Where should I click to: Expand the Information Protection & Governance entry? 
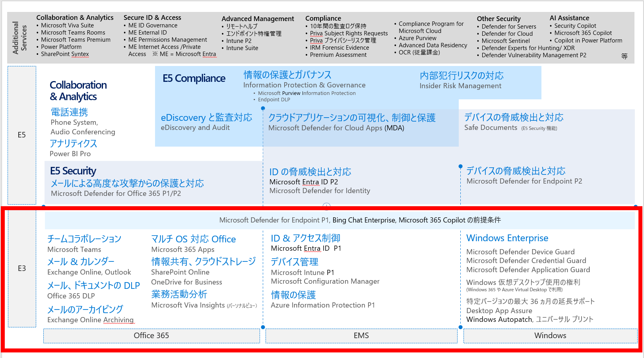[x=304, y=85]
